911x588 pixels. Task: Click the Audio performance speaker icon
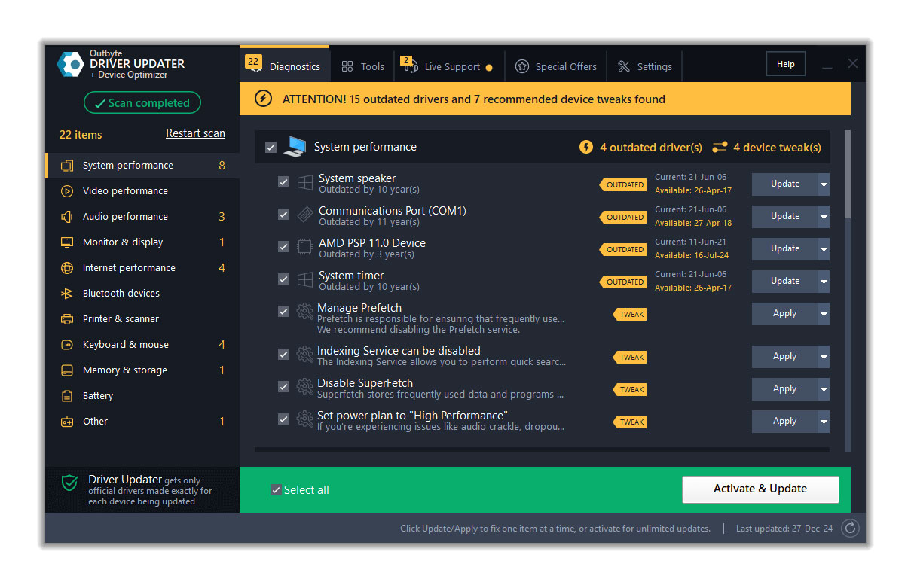(x=67, y=217)
